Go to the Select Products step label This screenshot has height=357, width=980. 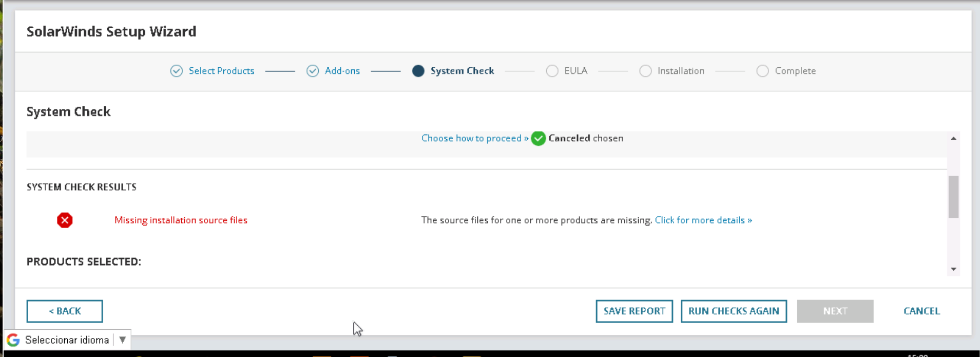pos(221,71)
